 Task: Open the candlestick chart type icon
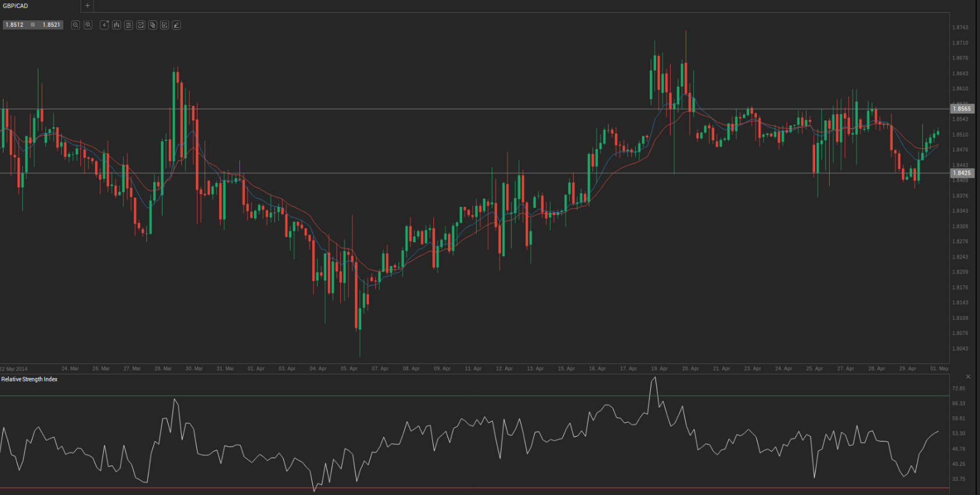click(x=117, y=25)
